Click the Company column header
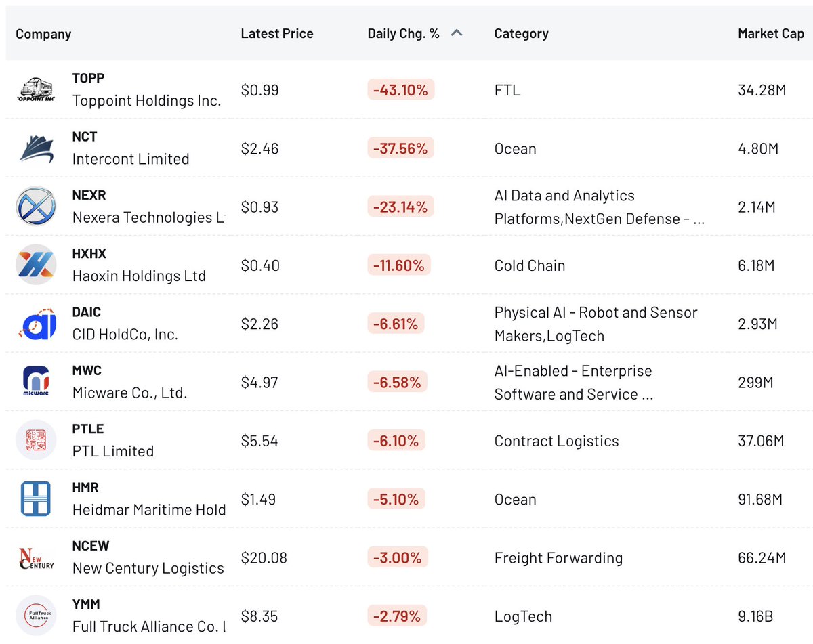Screen dimensions: 813x644 click(x=43, y=34)
